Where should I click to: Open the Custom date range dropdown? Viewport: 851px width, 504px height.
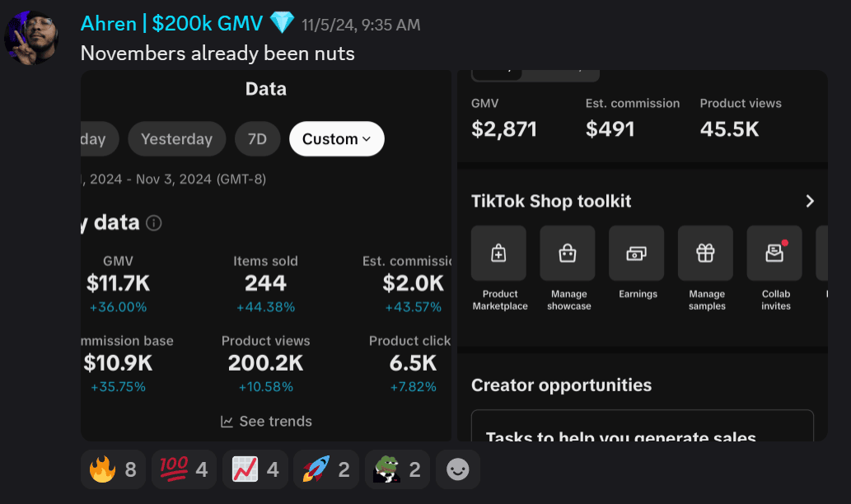point(336,139)
